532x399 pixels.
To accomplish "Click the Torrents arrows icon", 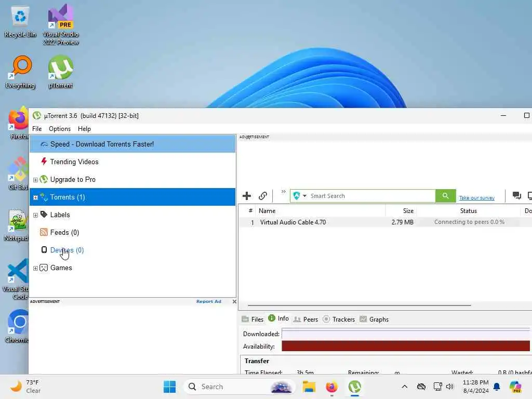I will pos(44,197).
